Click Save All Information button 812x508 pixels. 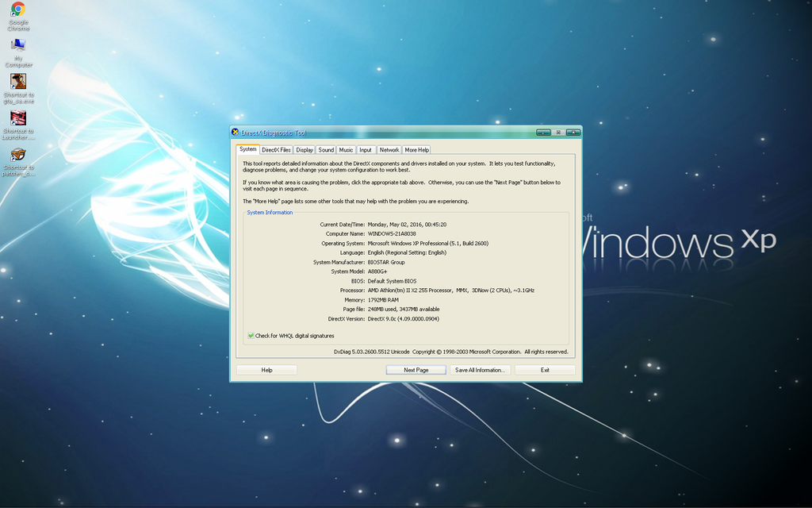[480, 370]
